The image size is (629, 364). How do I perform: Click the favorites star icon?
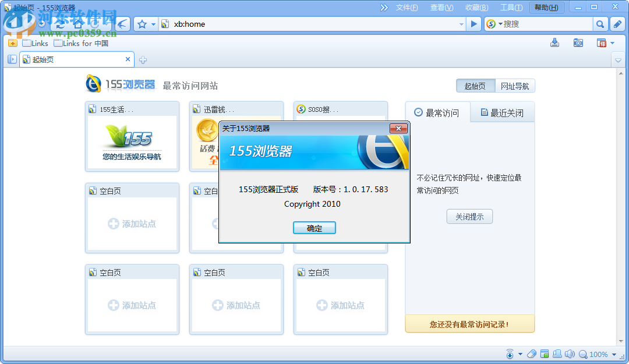pyautogui.click(x=142, y=24)
